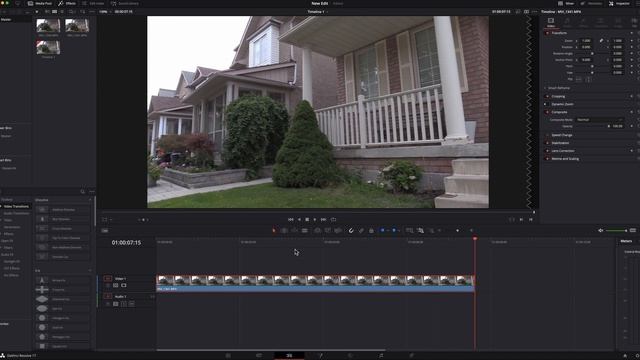
Task: Open the viewer zoom percentage dropdown
Action: pyautogui.click(x=105, y=12)
